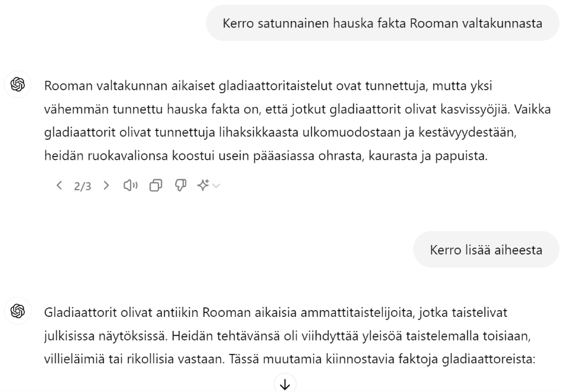Copy the gladiator response text
This screenshot has height=392, width=564.
155,185
